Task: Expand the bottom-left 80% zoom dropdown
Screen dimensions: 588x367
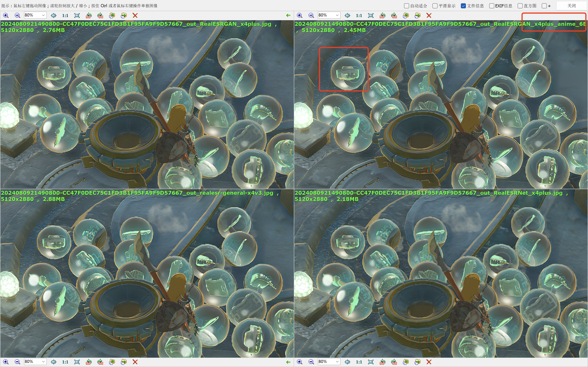Action: 43,361
